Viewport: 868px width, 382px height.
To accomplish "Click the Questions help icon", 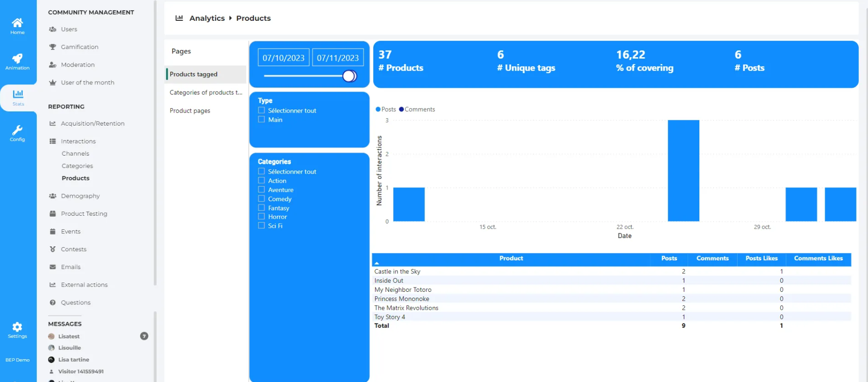I will coord(53,302).
